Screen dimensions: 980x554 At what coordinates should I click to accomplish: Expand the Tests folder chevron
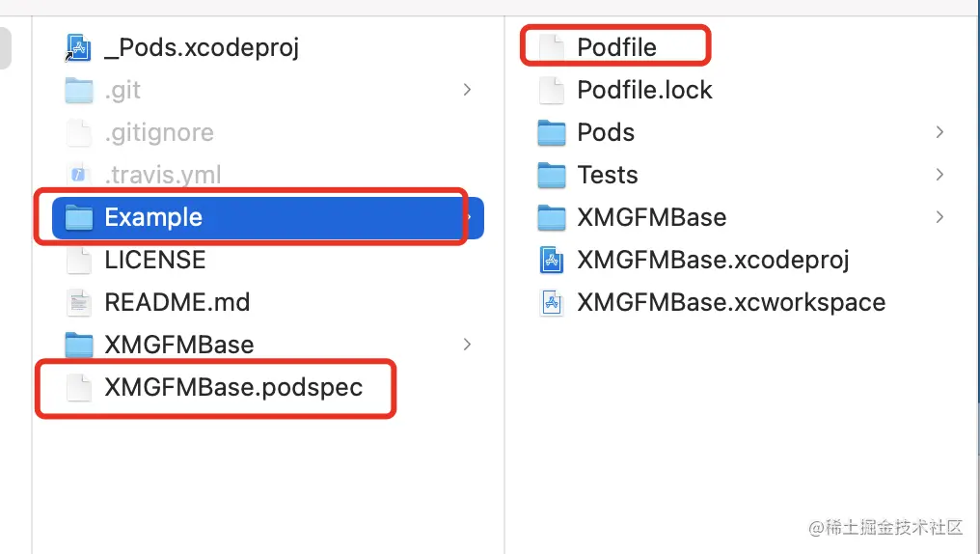click(x=939, y=175)
